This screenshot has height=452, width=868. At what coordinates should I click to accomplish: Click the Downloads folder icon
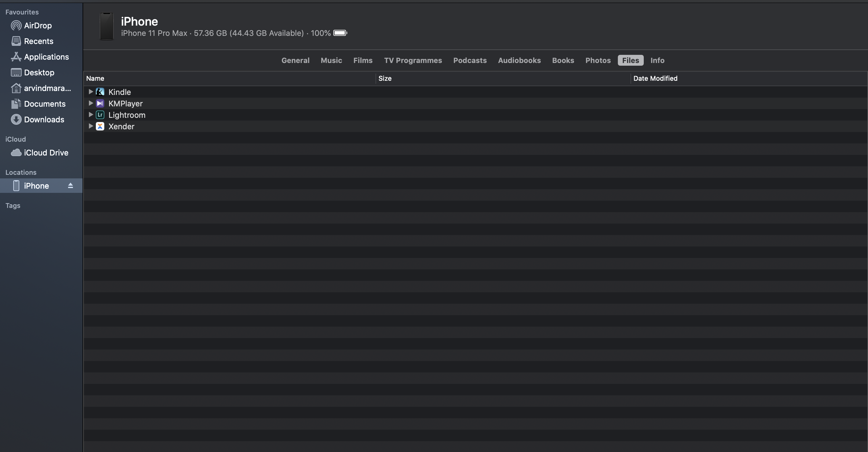[16, 120]
